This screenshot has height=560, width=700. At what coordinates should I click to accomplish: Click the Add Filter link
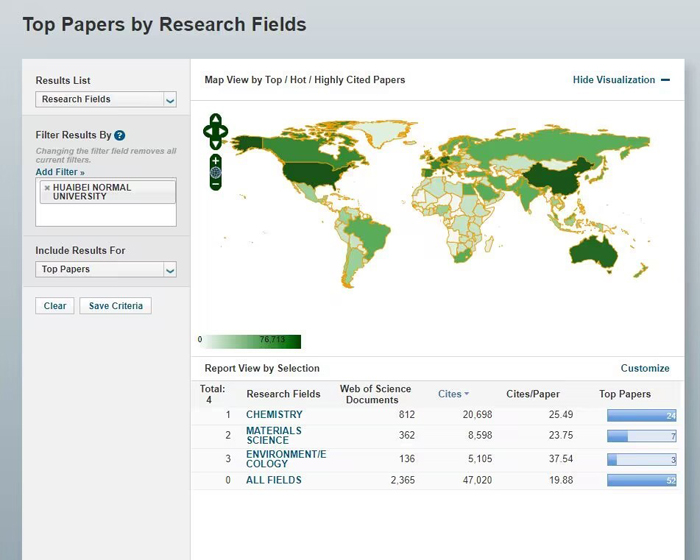[60, 172]
